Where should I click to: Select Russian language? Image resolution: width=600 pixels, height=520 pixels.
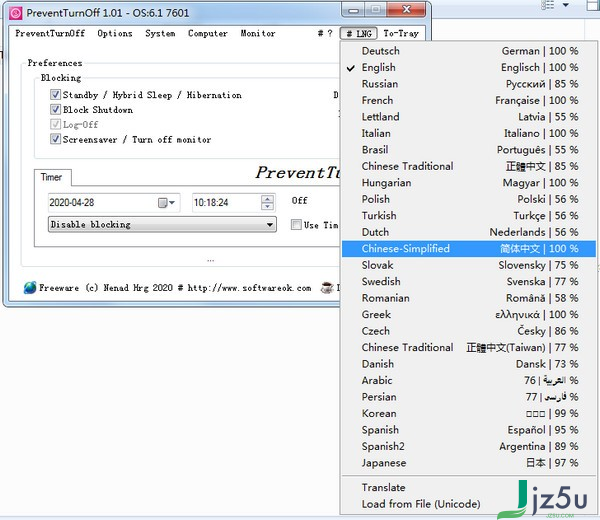pos(468,84)
